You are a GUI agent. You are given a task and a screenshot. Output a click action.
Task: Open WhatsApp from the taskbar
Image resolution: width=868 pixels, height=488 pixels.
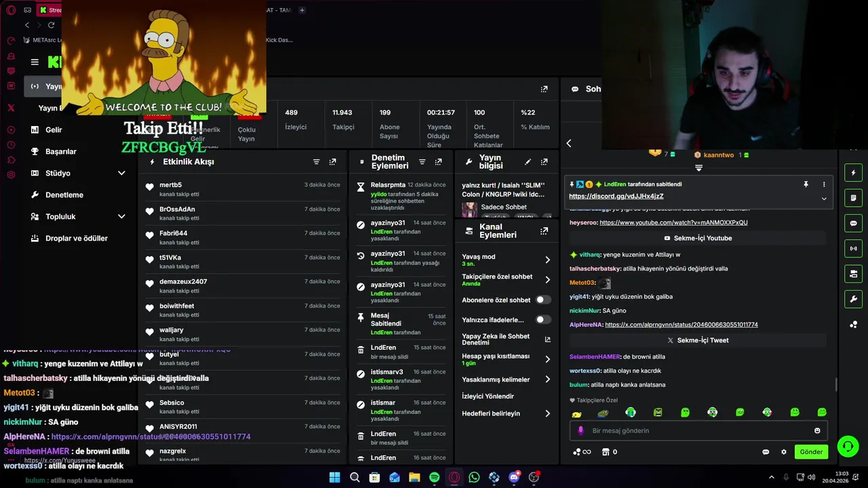tap(474, 477)
